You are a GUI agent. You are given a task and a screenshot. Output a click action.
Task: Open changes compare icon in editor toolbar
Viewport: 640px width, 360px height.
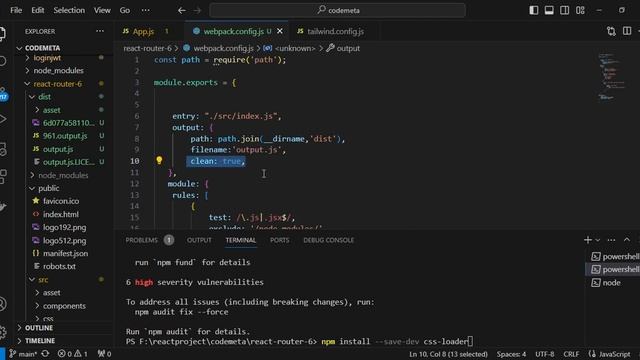pos(611,31)
